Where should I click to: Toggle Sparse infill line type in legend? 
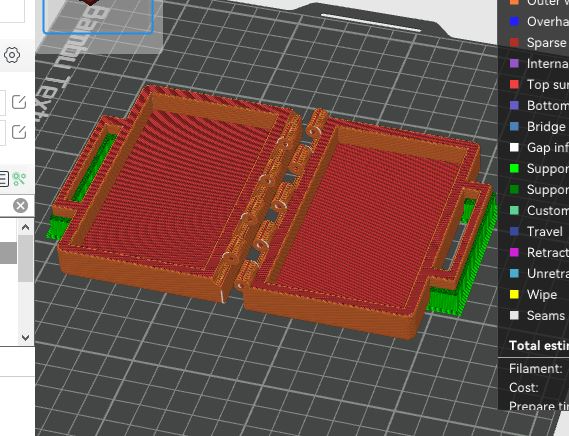point(540,42)
